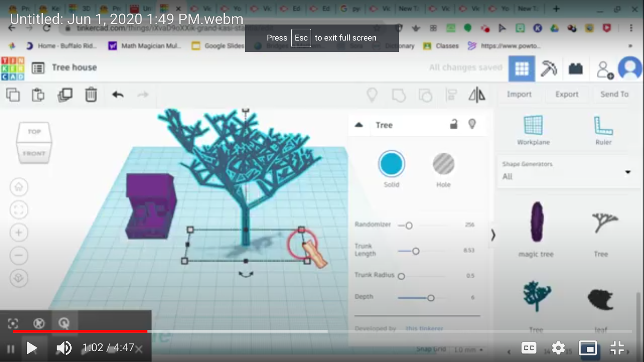
Task: Select the Ruler tool
Action: pos(603,131)
